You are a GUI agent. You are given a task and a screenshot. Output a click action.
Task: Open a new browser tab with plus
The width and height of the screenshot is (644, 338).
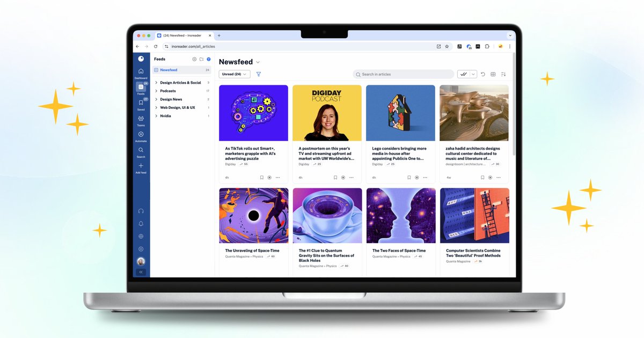click(219, 35)
